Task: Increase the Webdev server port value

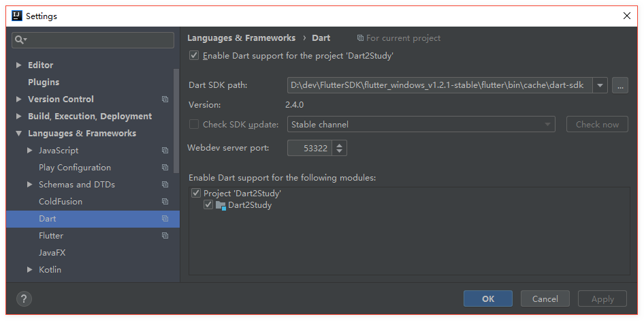Action: pos(339,144)
